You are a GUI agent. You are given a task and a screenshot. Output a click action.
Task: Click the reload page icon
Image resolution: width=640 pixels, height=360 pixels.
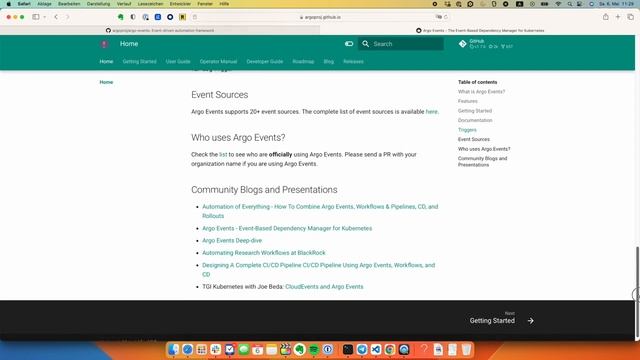pos(446,17)
